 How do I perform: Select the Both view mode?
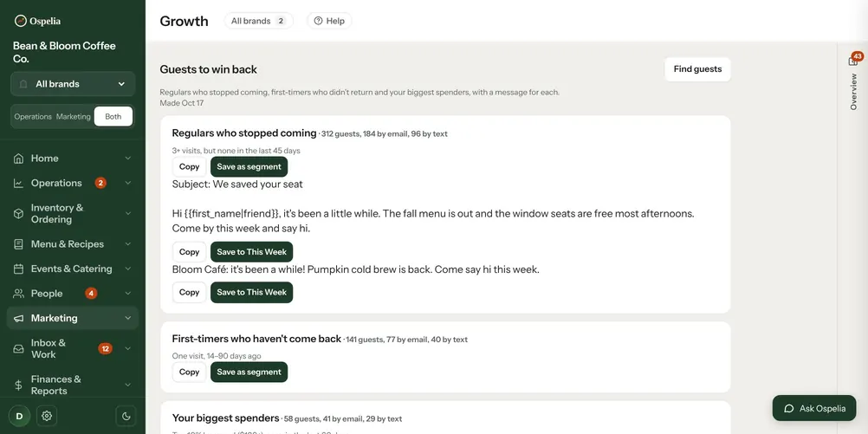113,117
